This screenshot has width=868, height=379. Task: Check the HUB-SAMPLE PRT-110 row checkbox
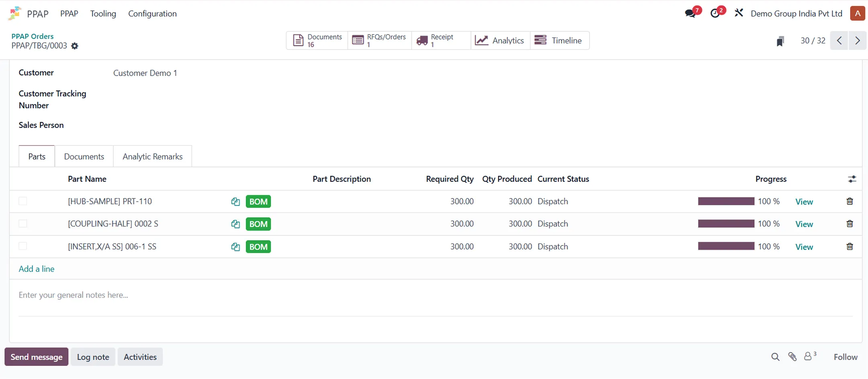(x=23, y=201)
